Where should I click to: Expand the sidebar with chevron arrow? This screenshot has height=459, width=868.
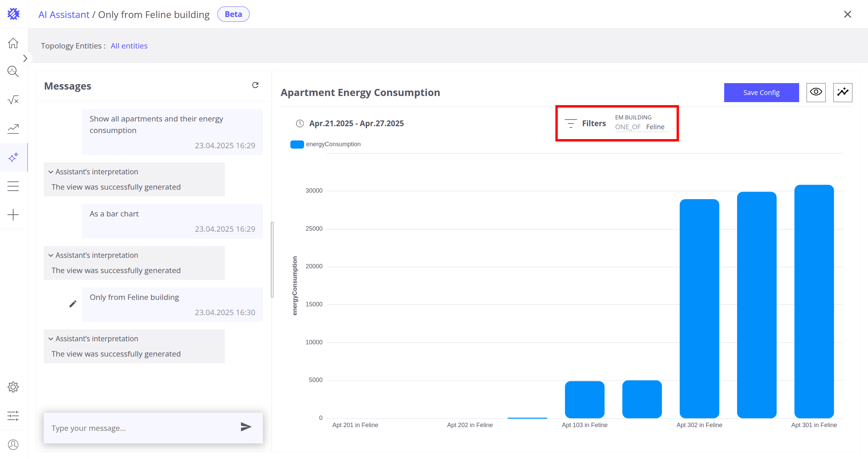pos(25,58)
